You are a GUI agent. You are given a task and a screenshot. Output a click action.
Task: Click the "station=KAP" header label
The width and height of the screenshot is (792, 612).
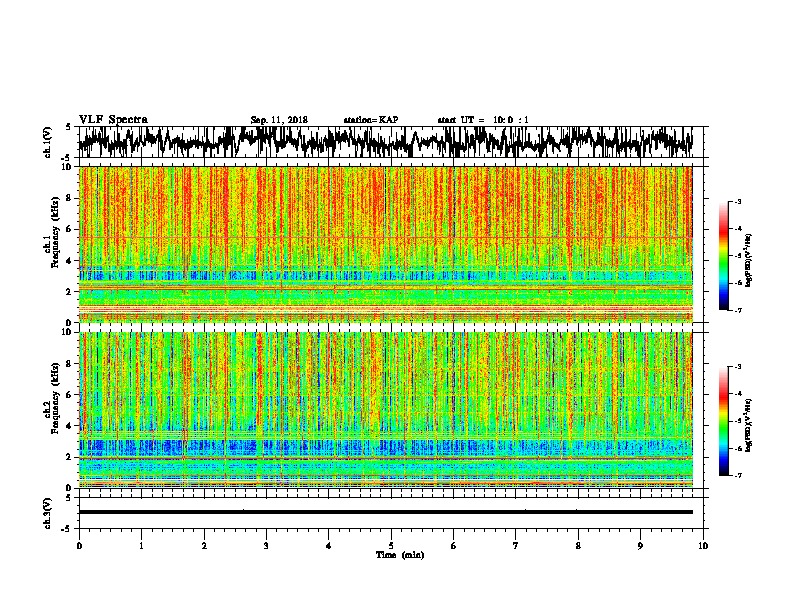click(x=371, y=120)
